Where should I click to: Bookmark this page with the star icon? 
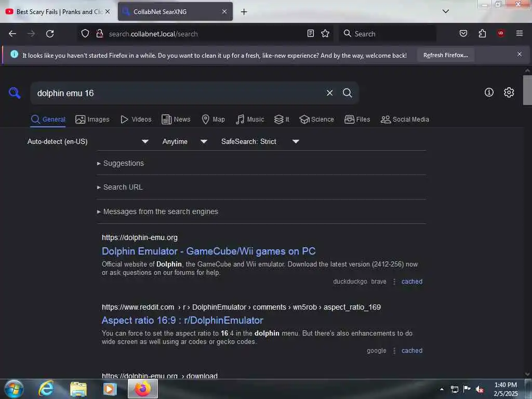[325, 34]
